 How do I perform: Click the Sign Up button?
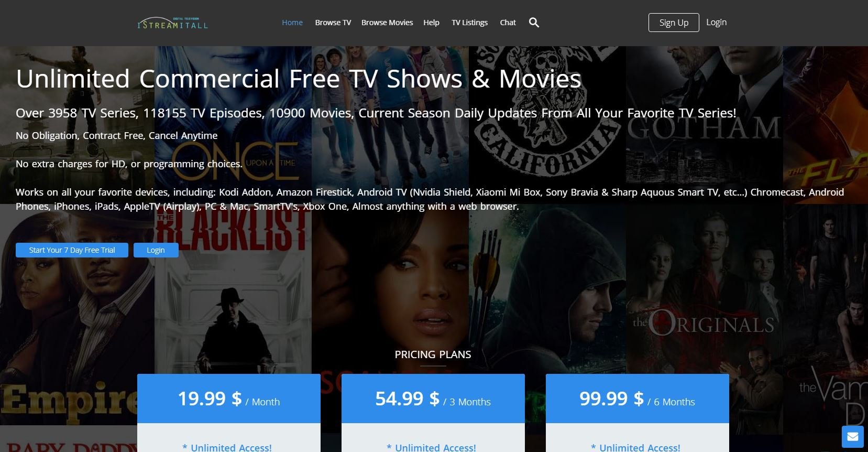674,23
